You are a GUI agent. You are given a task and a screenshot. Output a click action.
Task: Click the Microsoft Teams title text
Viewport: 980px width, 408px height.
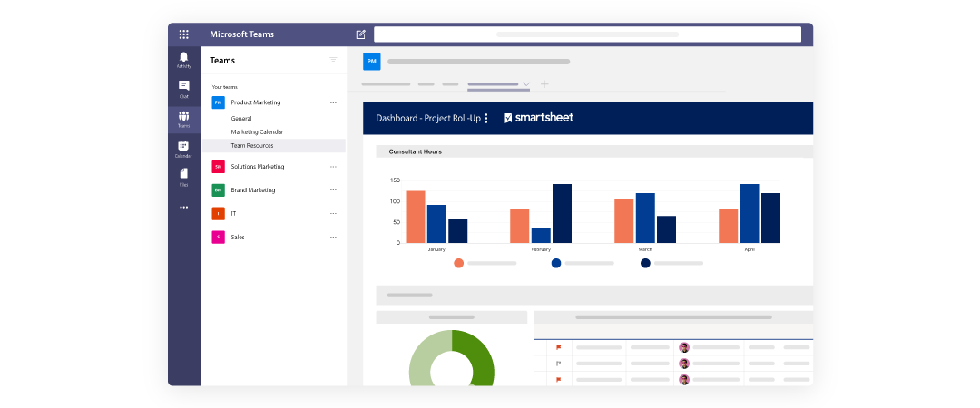(x=242, y=34)
